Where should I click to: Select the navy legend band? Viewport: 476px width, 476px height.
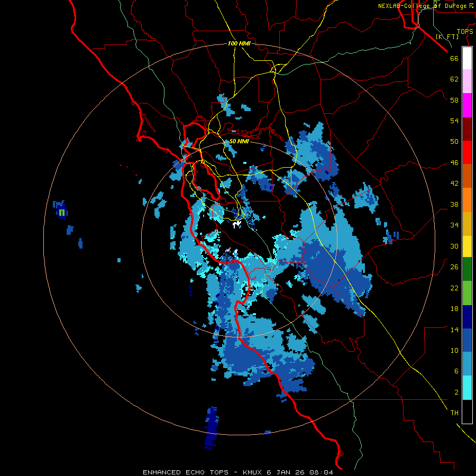(x=467, y=317)
